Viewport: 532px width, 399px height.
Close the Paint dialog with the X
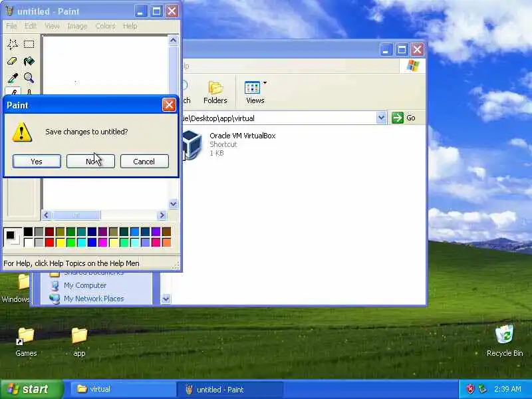pos(169,105)
